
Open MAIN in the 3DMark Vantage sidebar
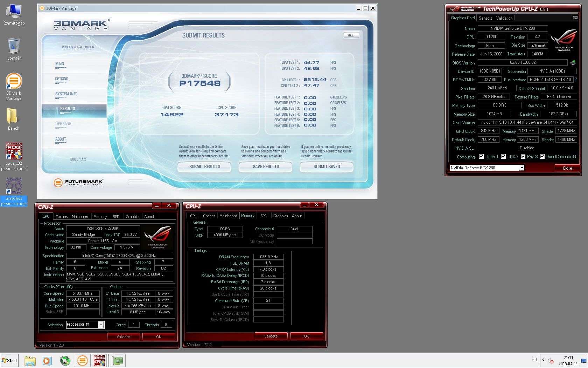(60, 64)
